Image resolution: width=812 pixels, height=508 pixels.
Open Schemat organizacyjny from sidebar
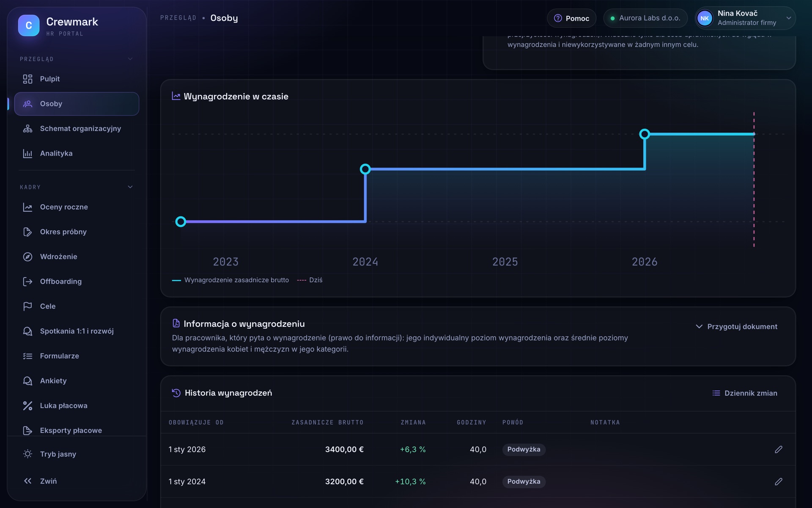[77, 129]
